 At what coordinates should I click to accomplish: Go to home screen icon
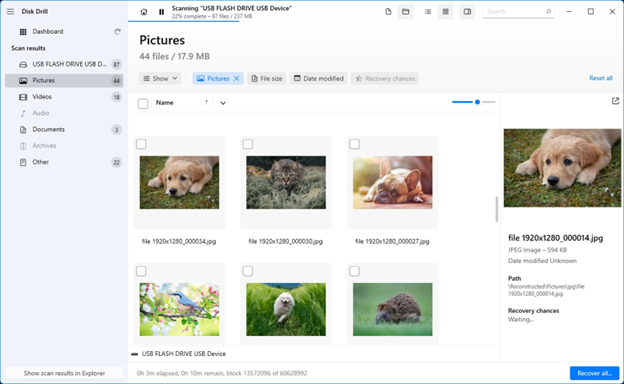[x=144, y=12]
